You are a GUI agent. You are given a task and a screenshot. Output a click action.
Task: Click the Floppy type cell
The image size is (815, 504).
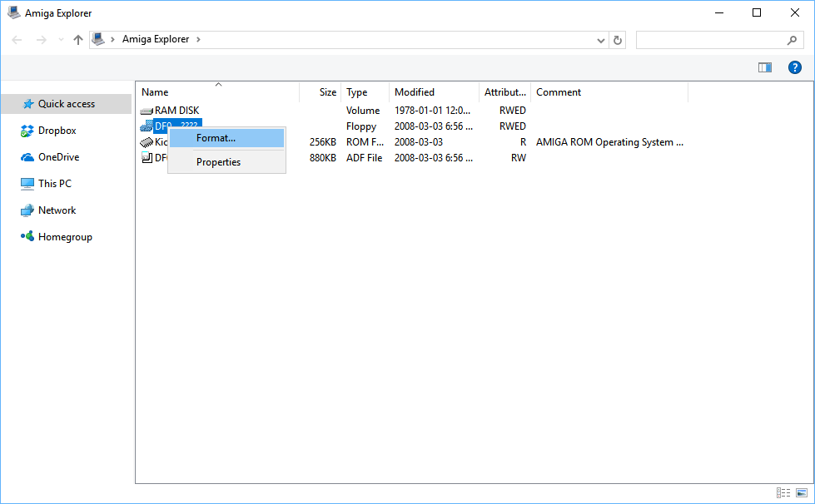361,126
